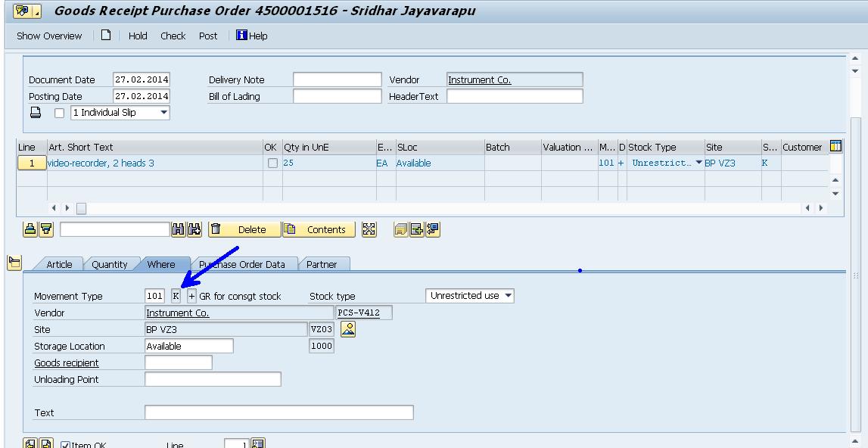Click the quantity 25 cell in row 1

(x=329, y=163)
